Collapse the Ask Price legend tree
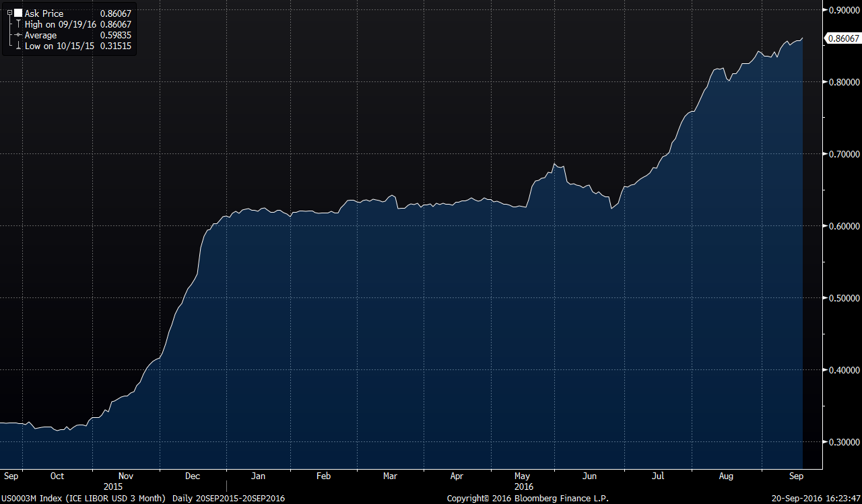This screenshot has width=862, height=504. click(x=9, y=13)
